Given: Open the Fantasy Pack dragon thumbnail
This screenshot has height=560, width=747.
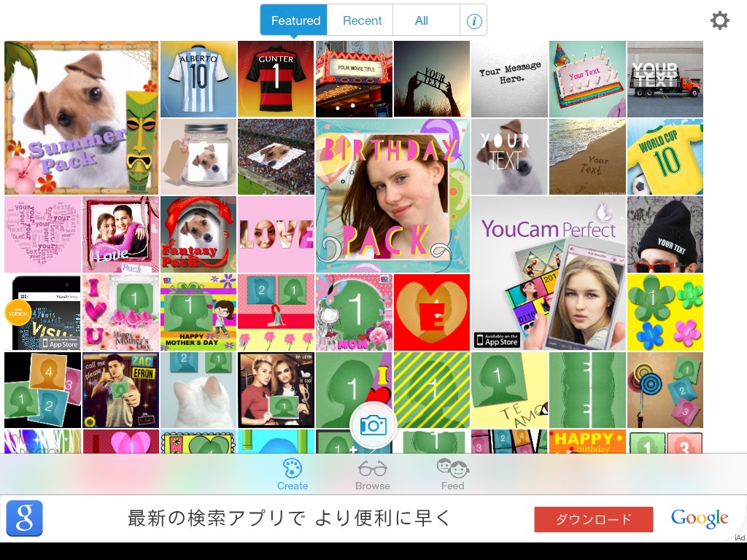Looking at the screenshot, I should click(x=198, y=234).
